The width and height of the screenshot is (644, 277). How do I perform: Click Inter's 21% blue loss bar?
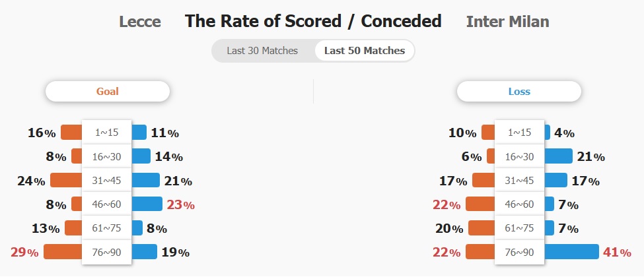tap(558, 156)
